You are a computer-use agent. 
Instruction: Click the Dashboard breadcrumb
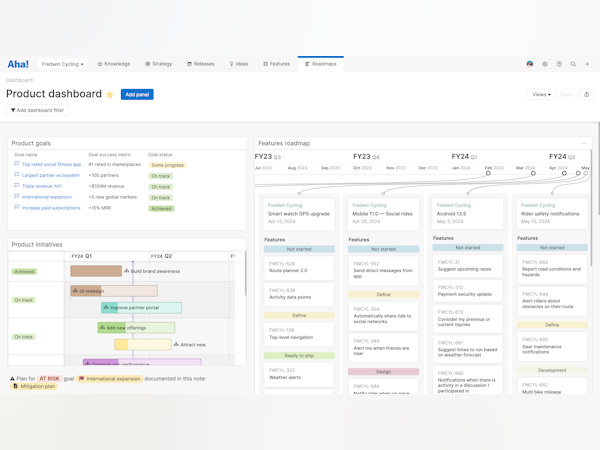pos(19,80)
